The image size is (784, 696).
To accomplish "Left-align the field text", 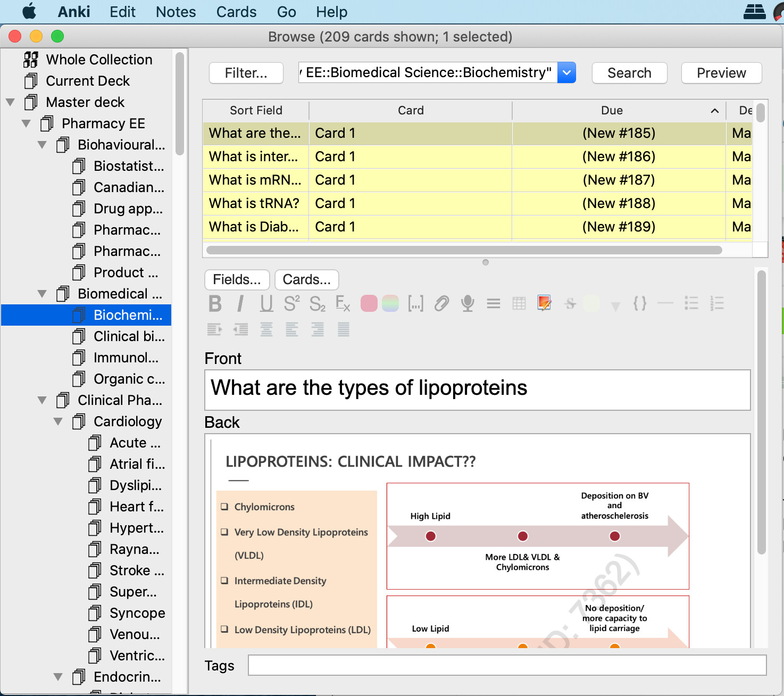I will tap(292, 330).
